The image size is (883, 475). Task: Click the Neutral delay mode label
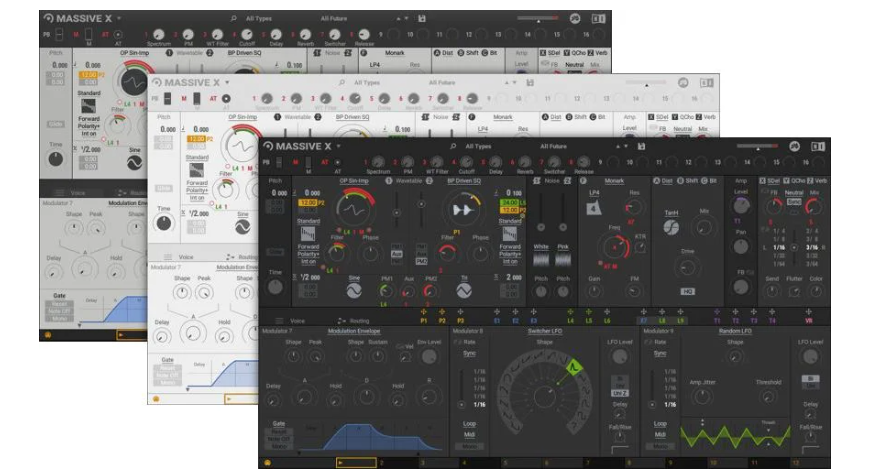pyautogui.click(x=794, y=193)
